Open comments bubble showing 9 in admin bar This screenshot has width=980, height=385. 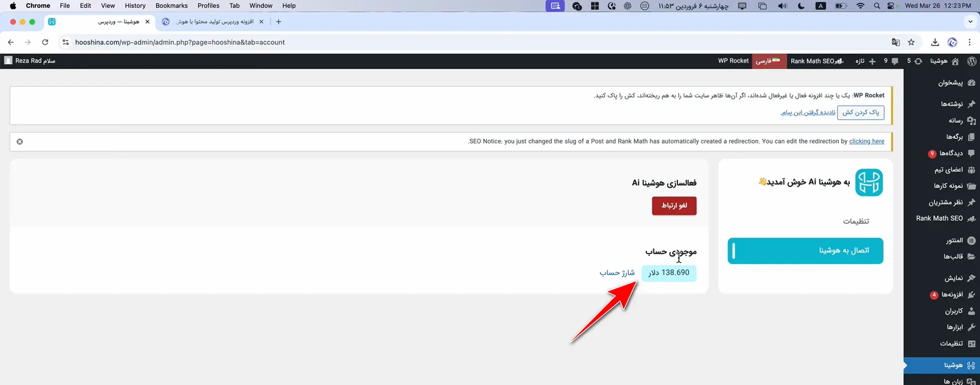coord(891,61)
